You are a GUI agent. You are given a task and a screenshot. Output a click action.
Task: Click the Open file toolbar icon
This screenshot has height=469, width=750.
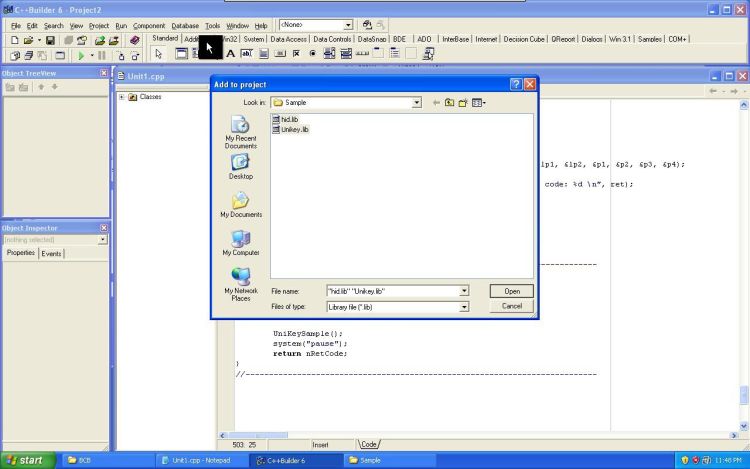pos(28,41)
